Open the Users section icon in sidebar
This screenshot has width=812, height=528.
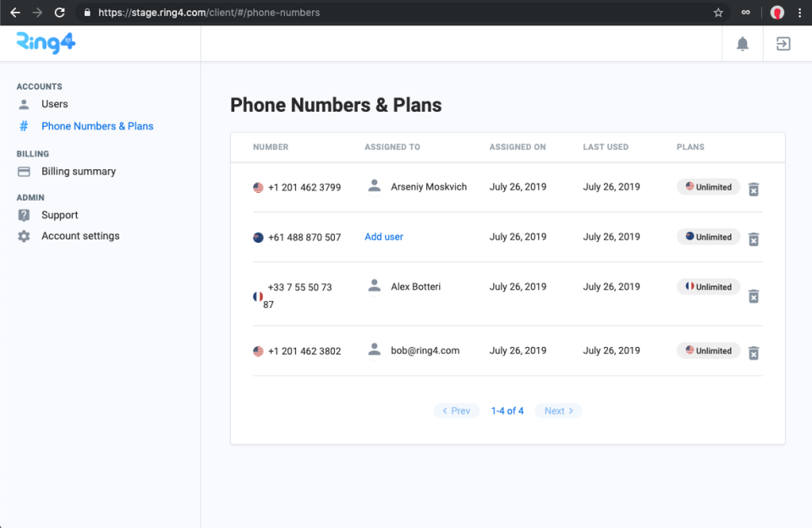point(23,103)
